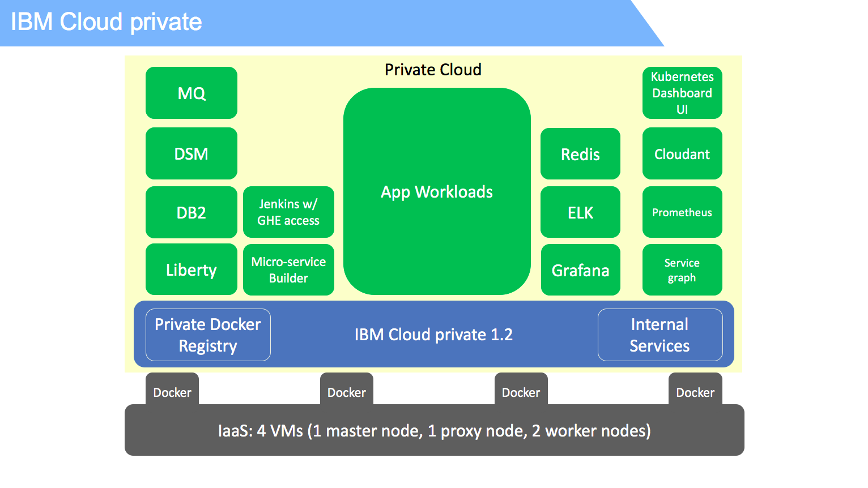This screenshot has height=488, width=868.
Task: Select the Grafana box
Action: 581,270
